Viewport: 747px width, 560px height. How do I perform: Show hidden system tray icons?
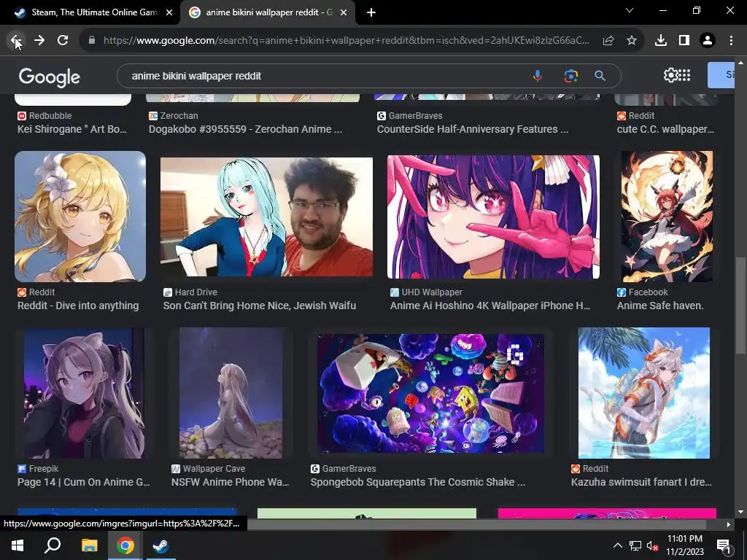coord(617,545)
